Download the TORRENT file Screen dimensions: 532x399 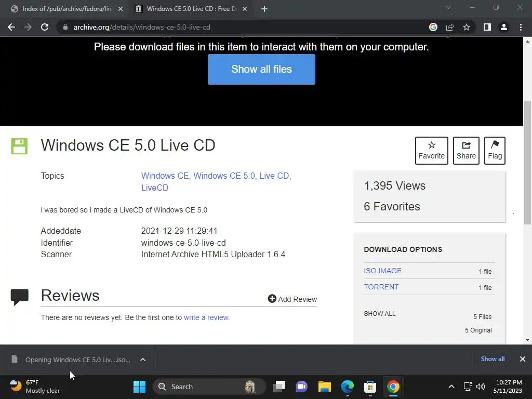tap(381, 287)
